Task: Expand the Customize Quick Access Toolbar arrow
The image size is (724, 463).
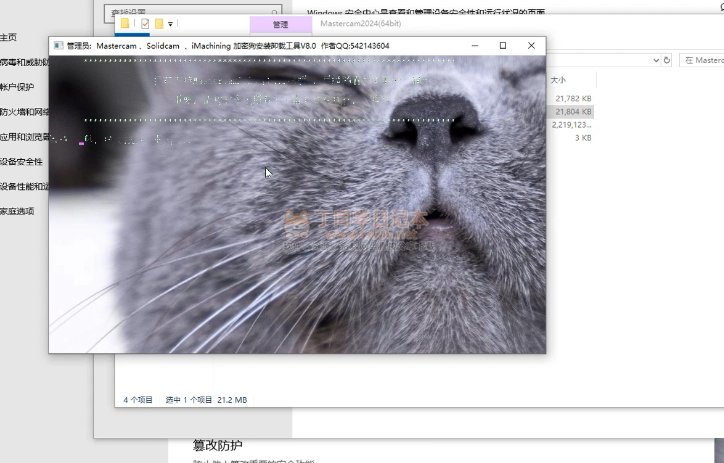Action: coord(171,23)
